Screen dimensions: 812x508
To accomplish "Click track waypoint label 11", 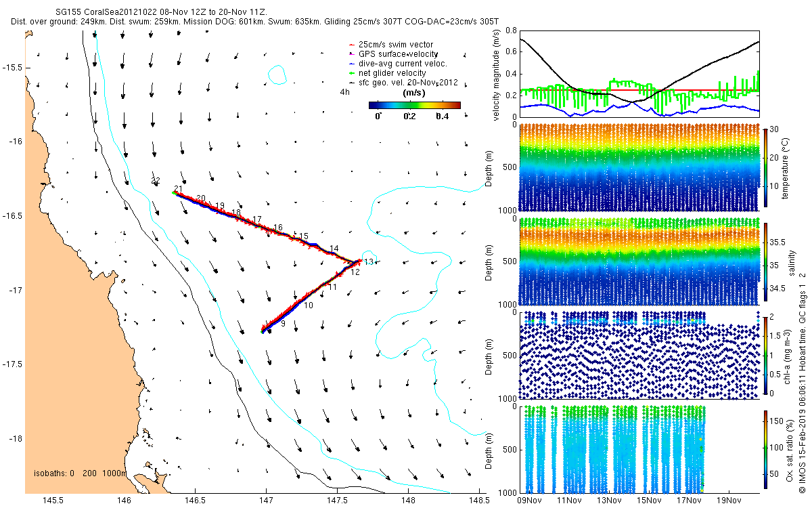I will pos(332,287).
